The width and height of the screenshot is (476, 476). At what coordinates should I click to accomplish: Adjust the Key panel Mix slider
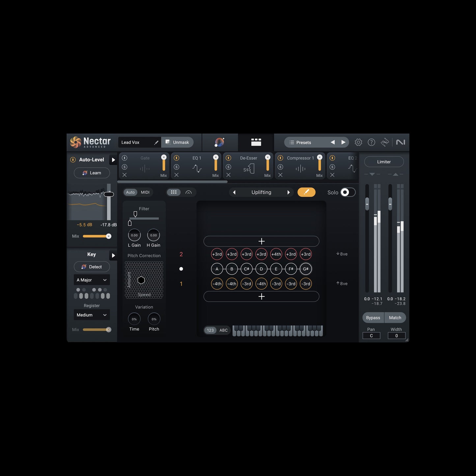(97, 330)
